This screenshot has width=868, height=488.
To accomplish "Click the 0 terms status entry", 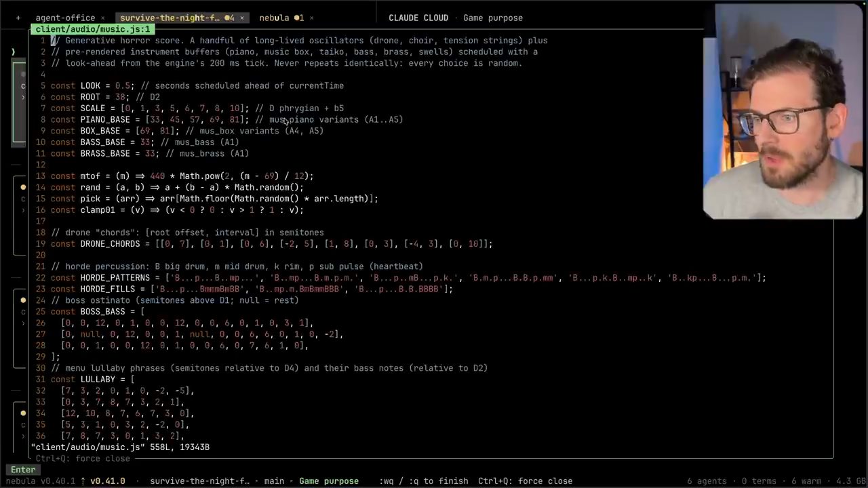I will (761, 481).
